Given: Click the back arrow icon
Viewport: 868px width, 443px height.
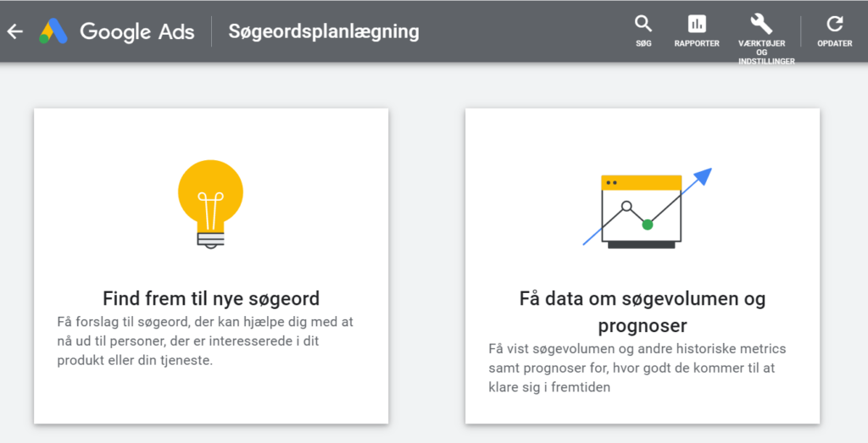Looking at the screenshot, I should click(x=14, y=31).
